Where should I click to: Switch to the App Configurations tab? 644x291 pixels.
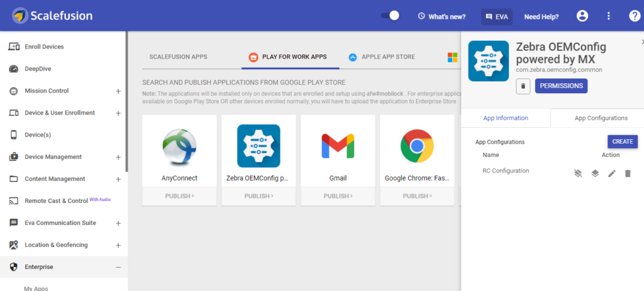[601, 118]
